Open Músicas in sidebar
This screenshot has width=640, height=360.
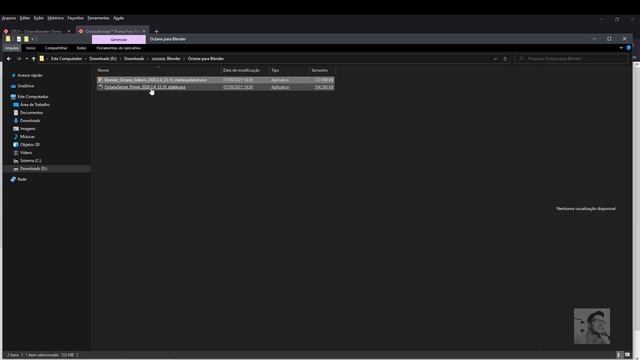[27, 137]
